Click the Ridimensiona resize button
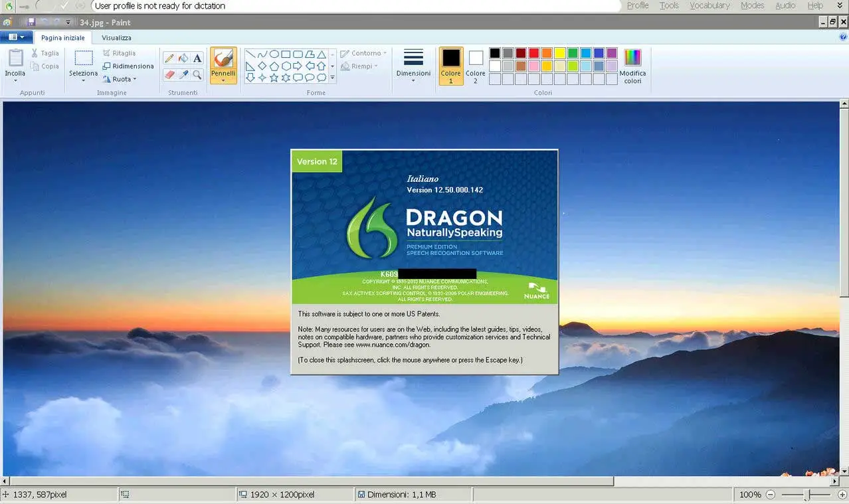 [x=128, y=66]
